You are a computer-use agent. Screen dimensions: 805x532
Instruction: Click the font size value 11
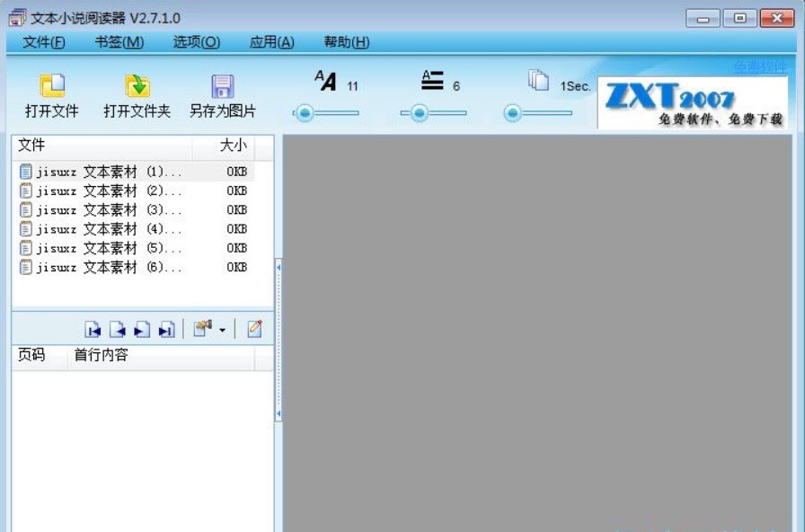pyautogui.click(x=352, y=86)
